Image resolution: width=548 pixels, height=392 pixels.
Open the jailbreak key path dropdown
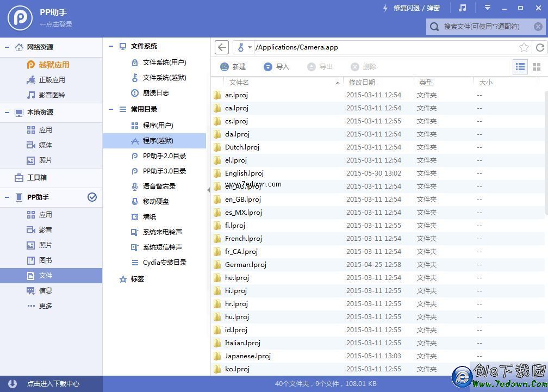[244, 47]
